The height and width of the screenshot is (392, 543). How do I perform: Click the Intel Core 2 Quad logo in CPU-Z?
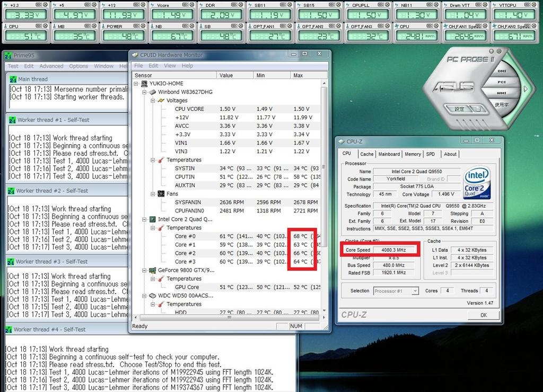point(477,183)
